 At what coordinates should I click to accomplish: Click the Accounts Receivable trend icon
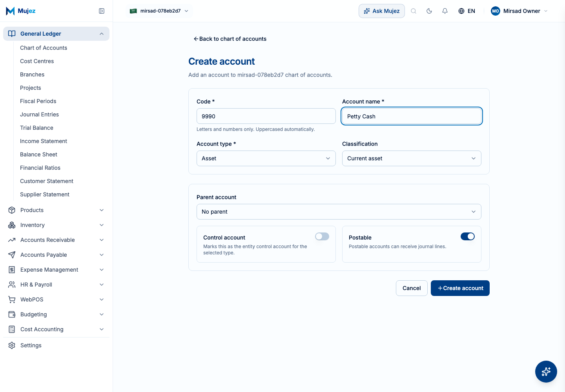[x=12, y=240]
